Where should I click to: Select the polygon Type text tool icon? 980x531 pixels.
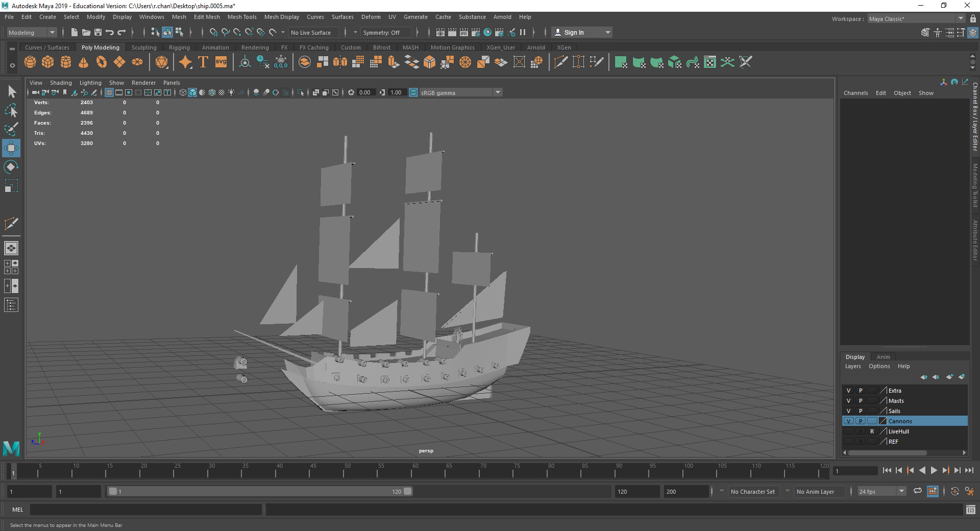203,62
